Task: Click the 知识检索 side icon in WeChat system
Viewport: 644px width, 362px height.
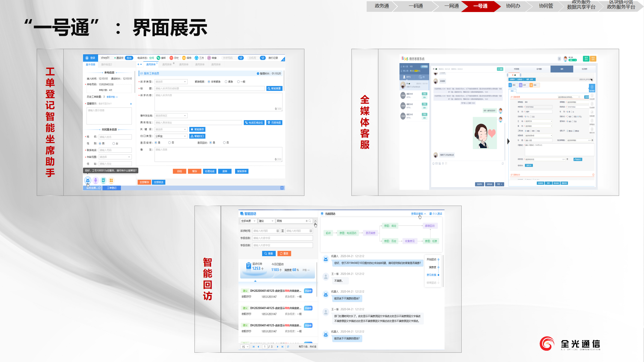Action: 592,88
